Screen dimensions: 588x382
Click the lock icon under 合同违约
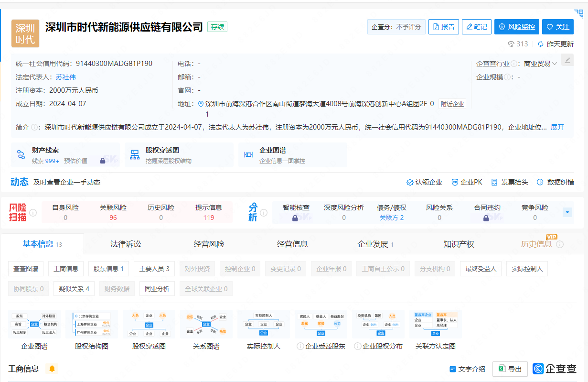coord(486,218)
